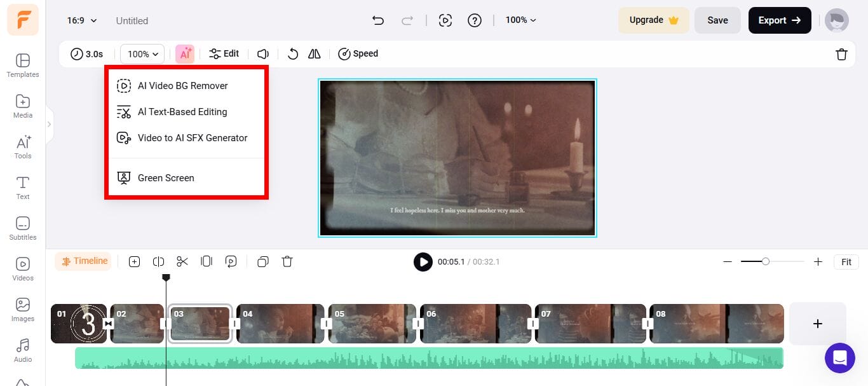Click the timeline zoom slider handle
This screenshot has width=868, height=386.
766,261
